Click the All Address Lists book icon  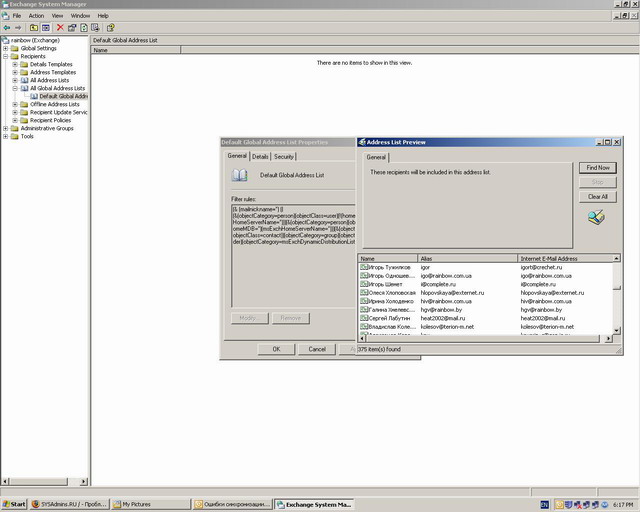tap(24, 80)
